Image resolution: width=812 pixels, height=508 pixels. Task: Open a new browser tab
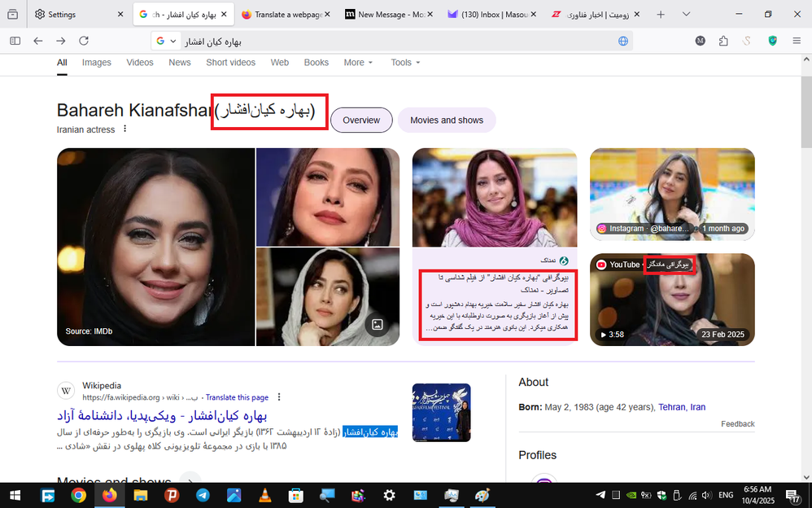pyautogui.click(x=661, y=15)
